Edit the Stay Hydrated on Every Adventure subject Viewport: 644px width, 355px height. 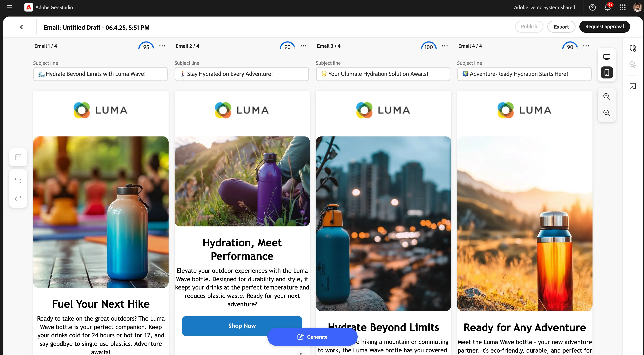242,74
